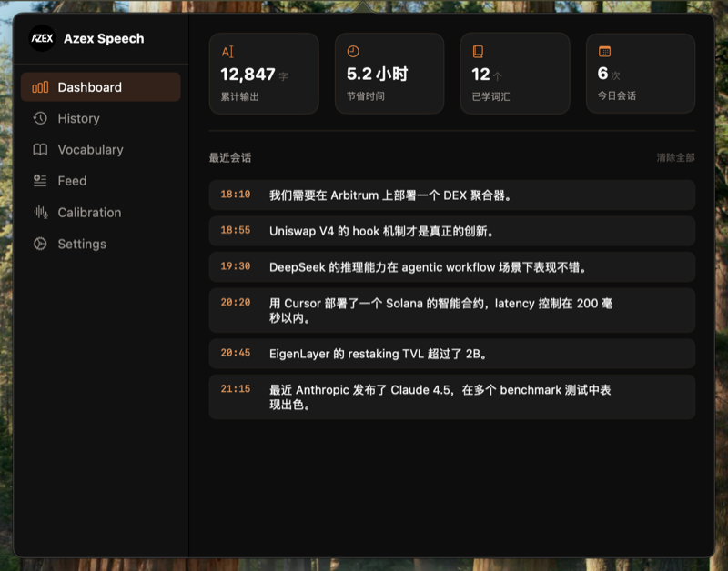Open the Calibration page

click(x=101, y=213)
